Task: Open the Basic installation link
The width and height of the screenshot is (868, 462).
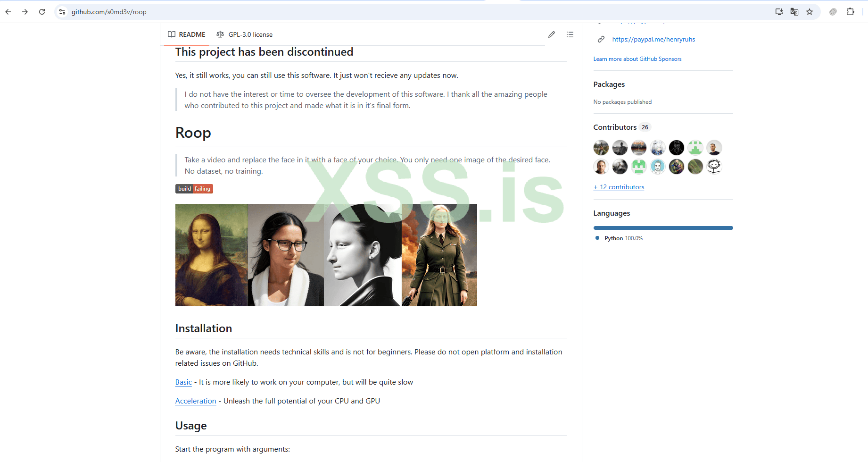Action: 183,382
